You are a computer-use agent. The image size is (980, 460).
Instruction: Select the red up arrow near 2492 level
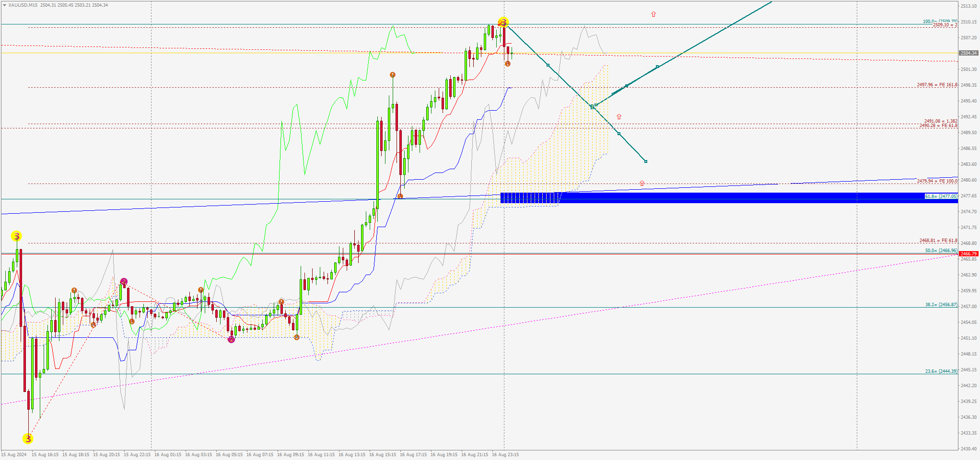[619, 117]
